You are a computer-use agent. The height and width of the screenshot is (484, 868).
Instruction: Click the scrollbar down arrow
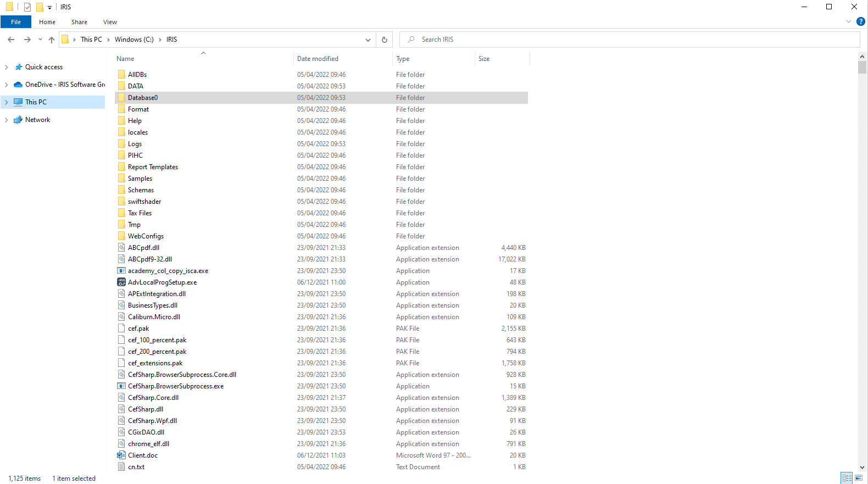(x=862, y=467)
